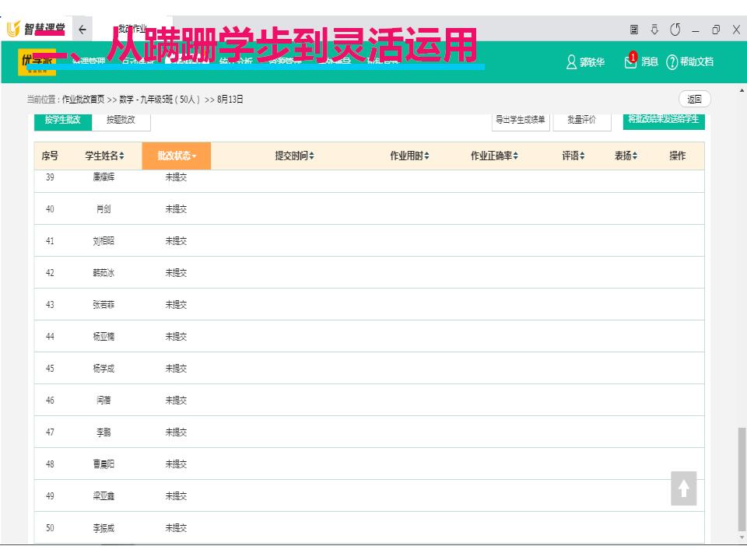Viewport: 747px width, 560px height.
Task: Click the 批量评价 button
Action: click(x=581, y=120)
